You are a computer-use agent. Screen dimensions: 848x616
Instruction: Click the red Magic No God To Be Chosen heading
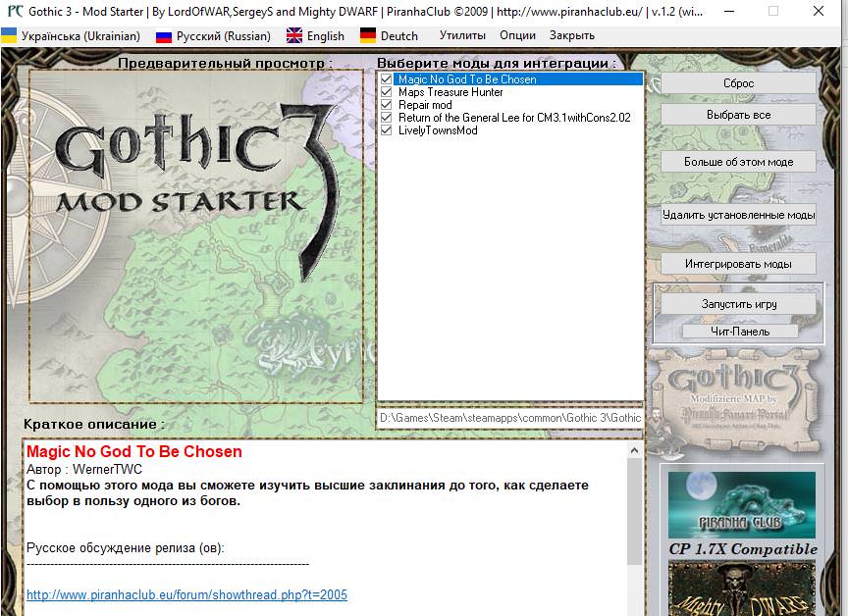click(x=134, y=452)
